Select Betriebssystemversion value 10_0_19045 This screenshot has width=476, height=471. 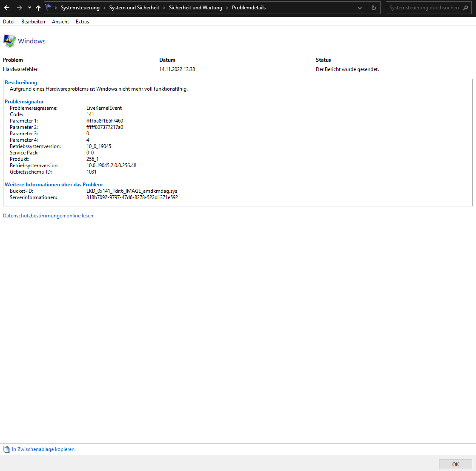99,146
